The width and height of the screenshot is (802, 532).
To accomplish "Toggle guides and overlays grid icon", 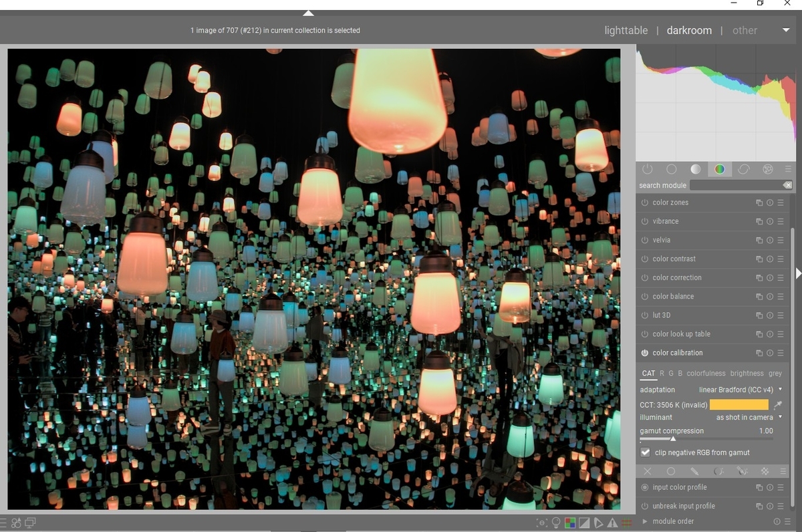I will pos(626,523).
